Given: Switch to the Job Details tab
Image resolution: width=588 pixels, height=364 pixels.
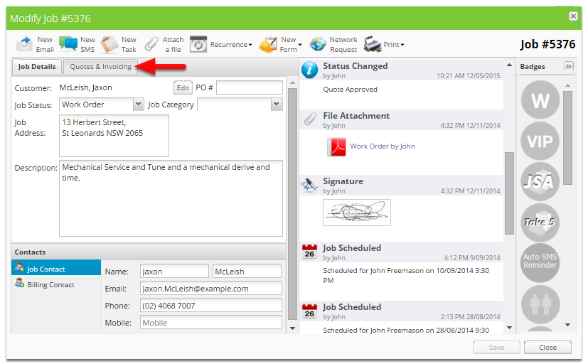Looking at the screenshot, I should (x=37, y=66).
